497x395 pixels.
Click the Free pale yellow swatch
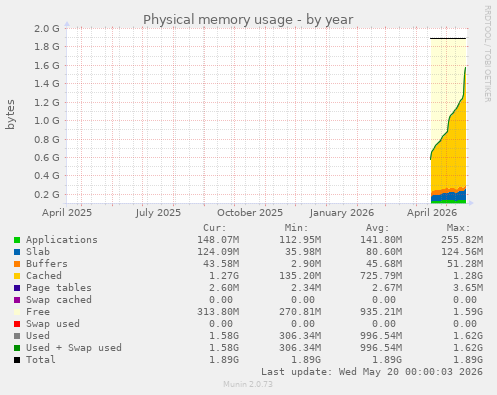click(17, 312)
